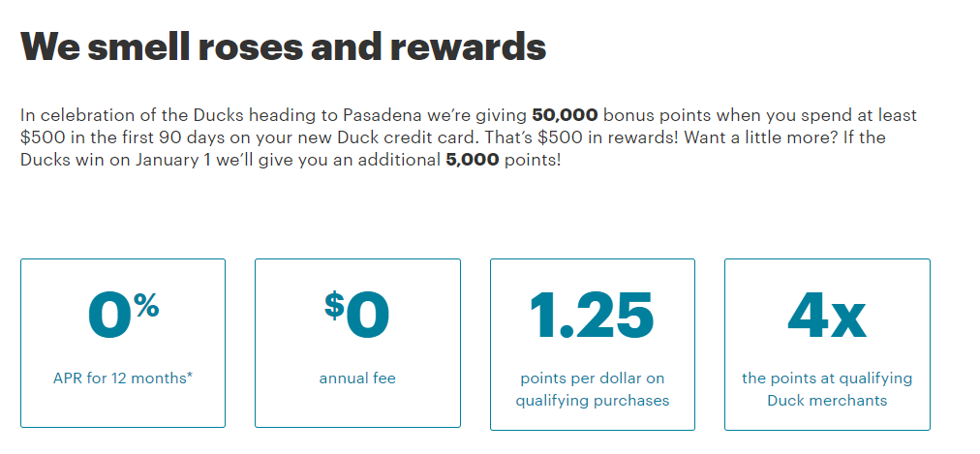Click the "APR for 12 months*" caption
This screenshot has height=454, width=980.
click(x=123, y=378)
